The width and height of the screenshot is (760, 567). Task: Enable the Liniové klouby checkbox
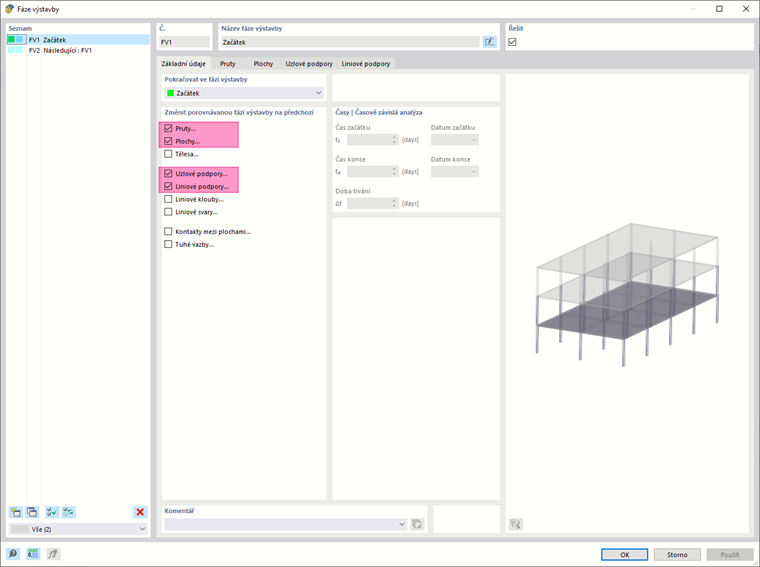coord(168,199)
